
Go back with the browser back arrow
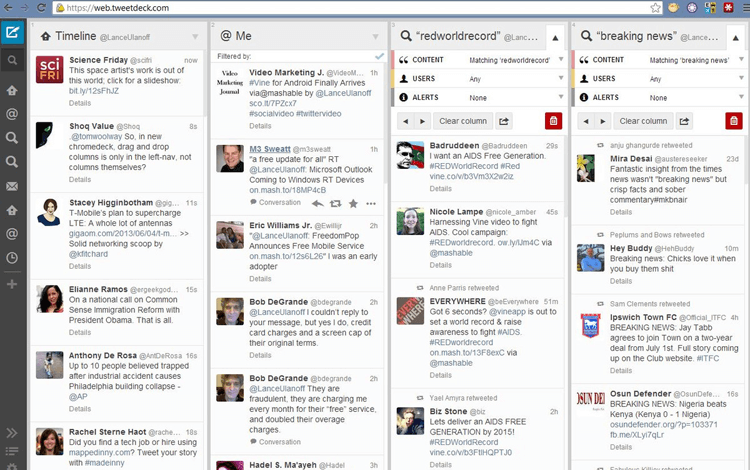pos(8,8)
